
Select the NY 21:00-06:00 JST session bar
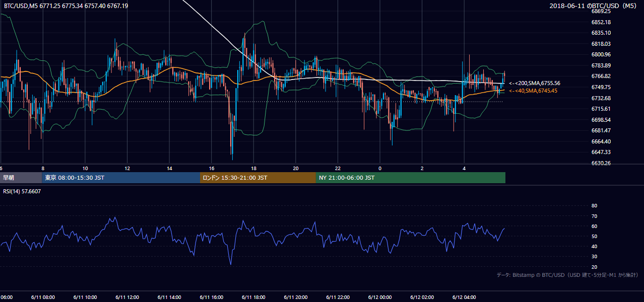click(411, 178)
